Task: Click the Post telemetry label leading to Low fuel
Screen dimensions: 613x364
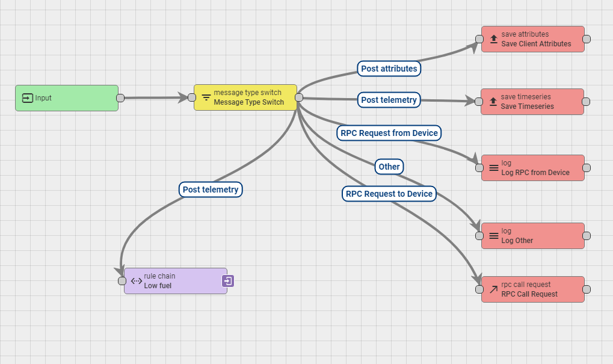Action: [x=211, y=190]
